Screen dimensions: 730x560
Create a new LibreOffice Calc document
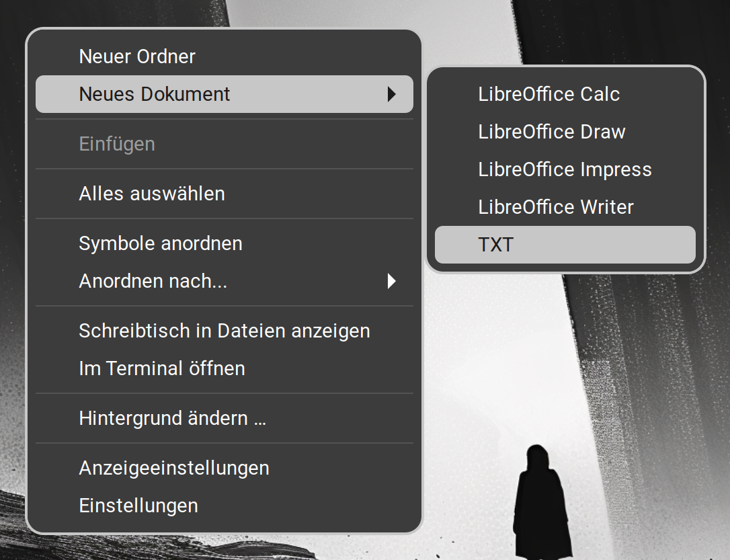point(549,94)
